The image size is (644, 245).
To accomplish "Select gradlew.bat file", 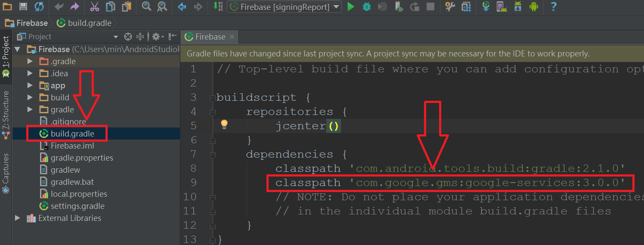I will (67, 182).
